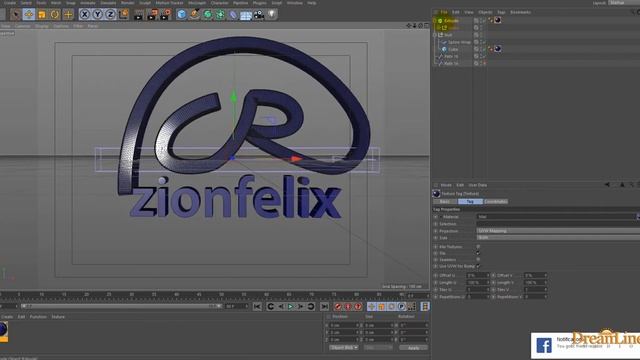The image size is (640, 360).
Task: Select the Cube object in the tree
Action: coord(453,49)
